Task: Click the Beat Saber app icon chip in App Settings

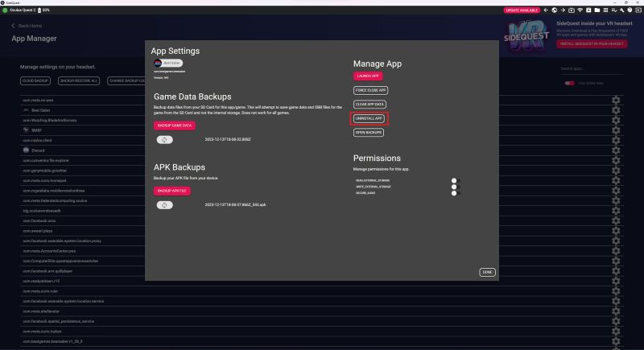Action: click(x=168, y=63)
